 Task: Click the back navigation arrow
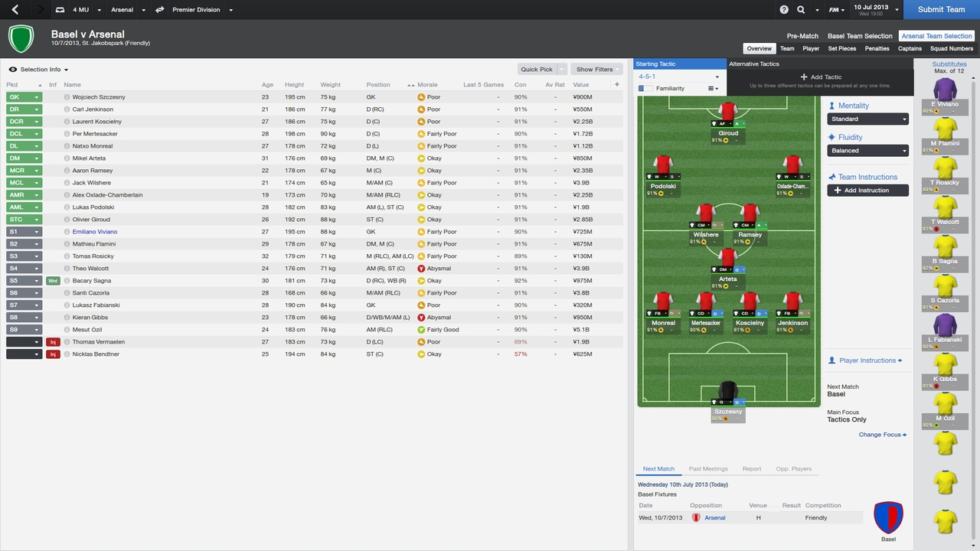(x=15, y=10)
